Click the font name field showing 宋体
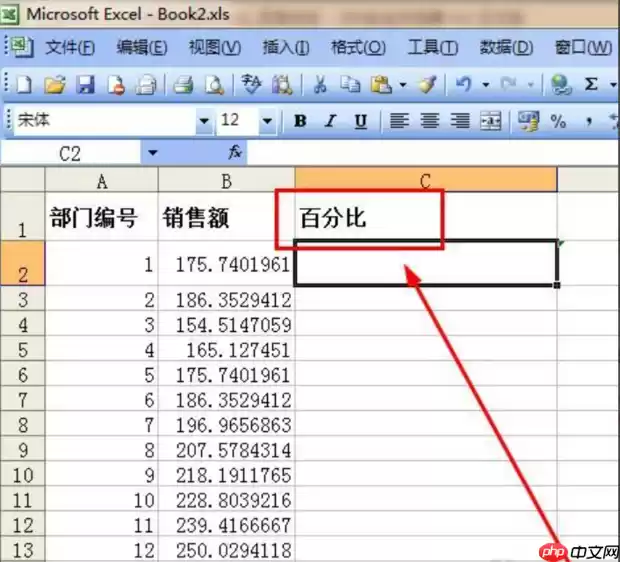 pyautogui.click(x=106, y=120)
